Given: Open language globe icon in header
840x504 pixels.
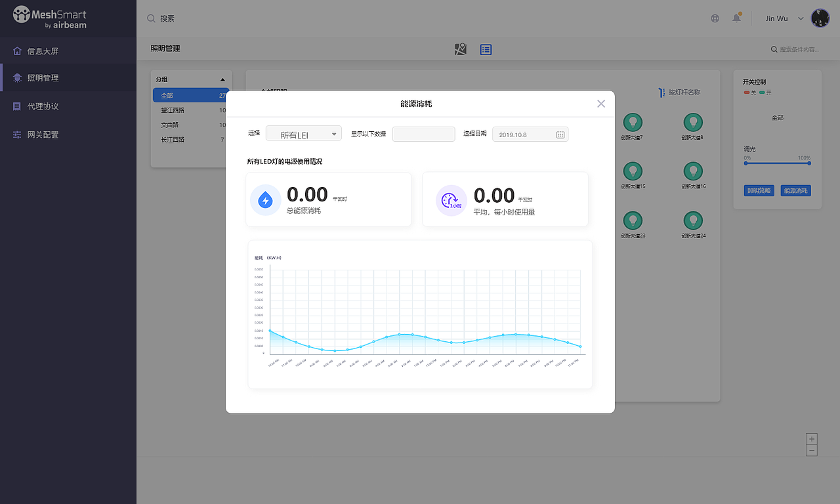Looking at the screenshot, I should coord(715,18).
